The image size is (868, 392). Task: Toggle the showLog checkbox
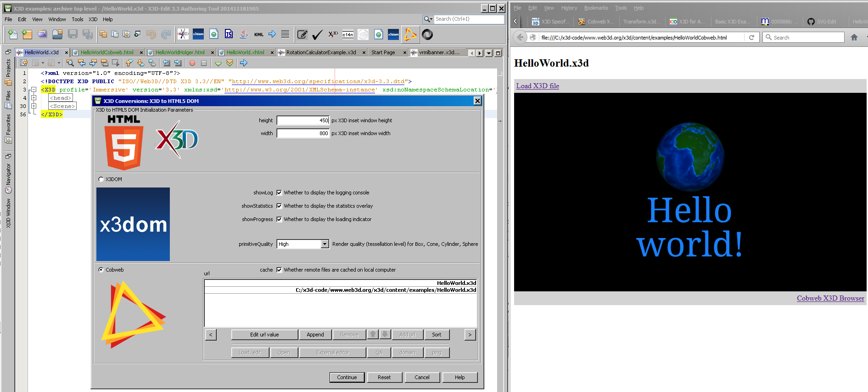279,193
